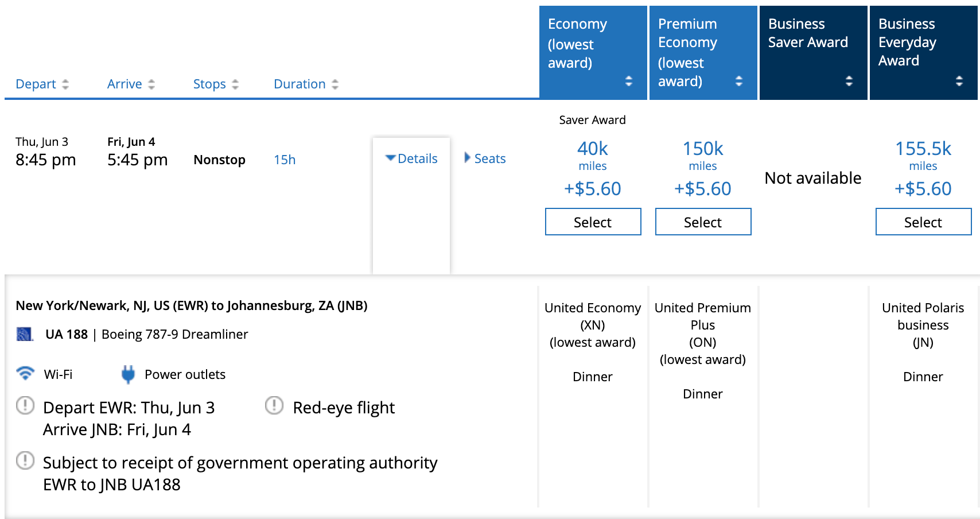
Task: Sort by Business Saver Award column
Action: (x=849, y=81)
